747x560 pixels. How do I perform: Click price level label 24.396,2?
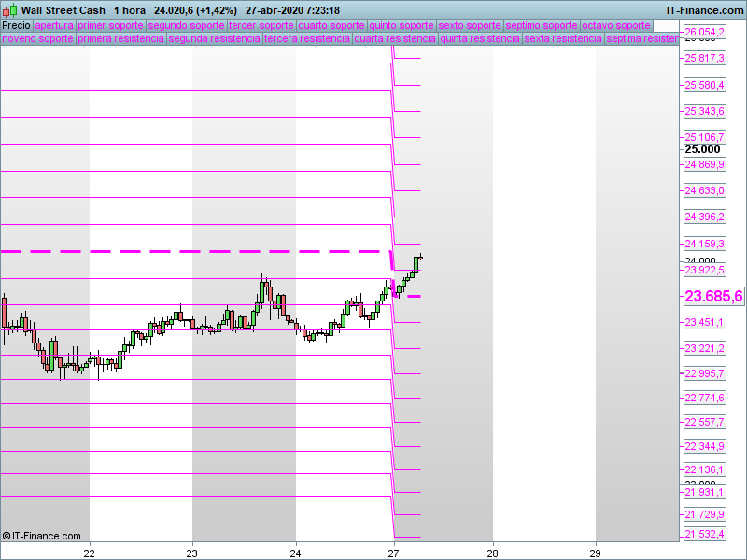point(705,217)
